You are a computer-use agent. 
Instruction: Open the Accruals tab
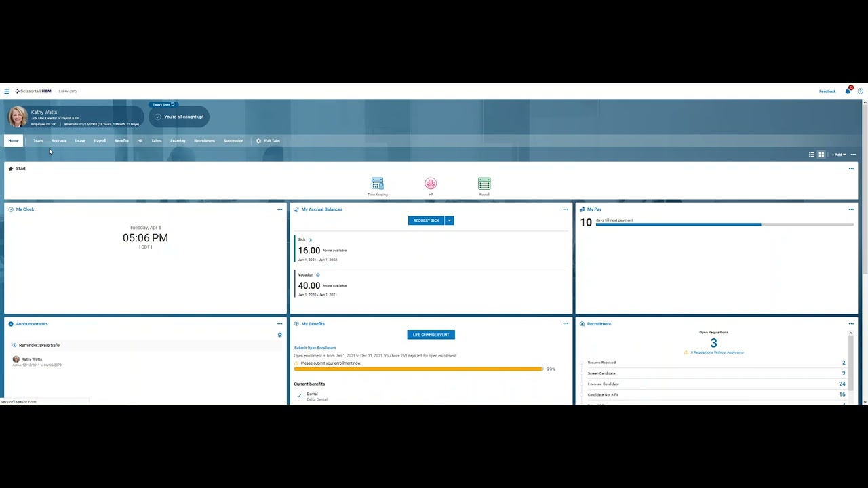coord(59,141)
